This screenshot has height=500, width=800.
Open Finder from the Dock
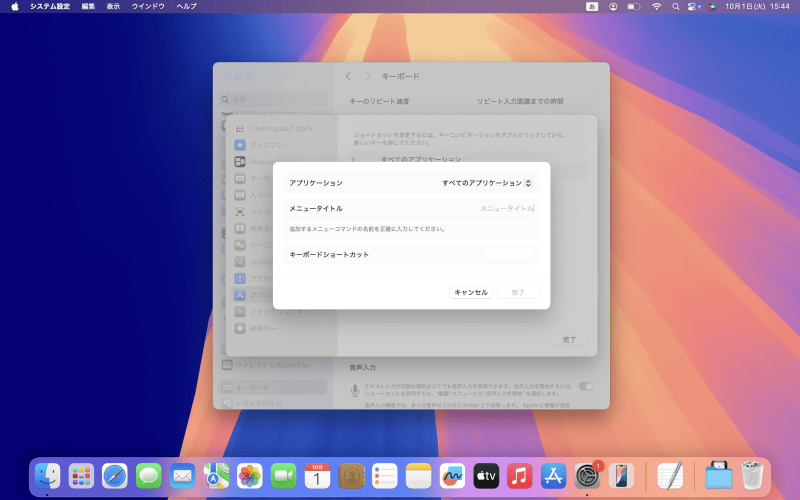pyautogui.click(x=47, y=477)
